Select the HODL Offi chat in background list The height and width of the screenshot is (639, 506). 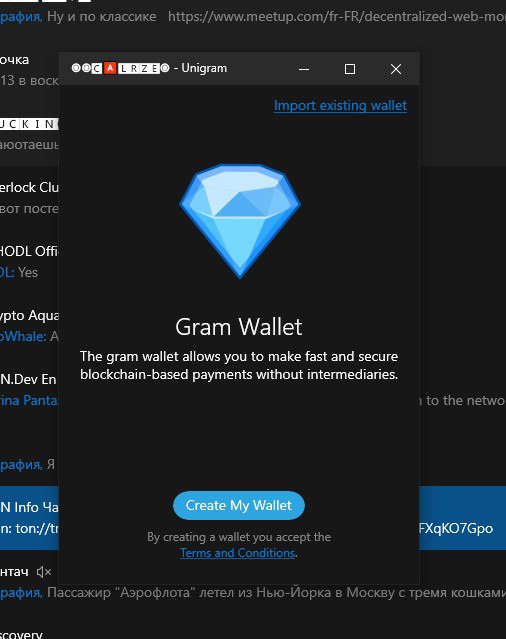(x=29, y=261)
